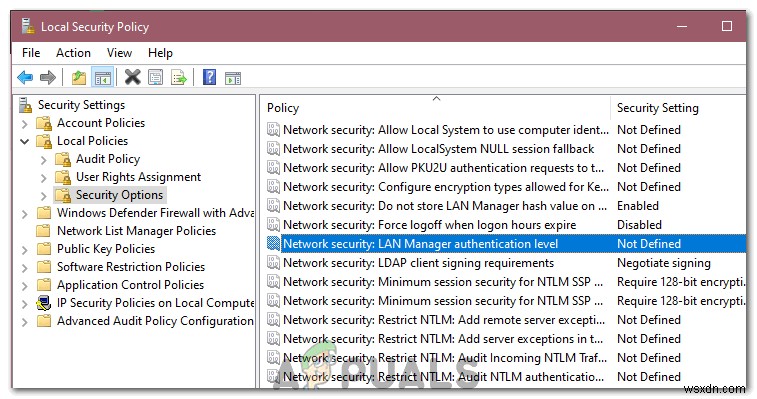Screen dimensions: 757x399
Task: Expand the IP Security Policies node
Action: point(25,303)
